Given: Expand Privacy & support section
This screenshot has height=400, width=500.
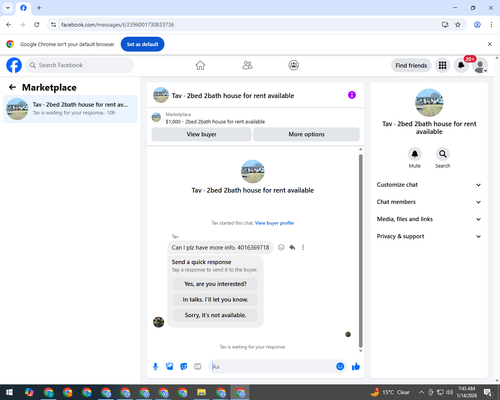Looking at the screenshot, I should (429, 236).
